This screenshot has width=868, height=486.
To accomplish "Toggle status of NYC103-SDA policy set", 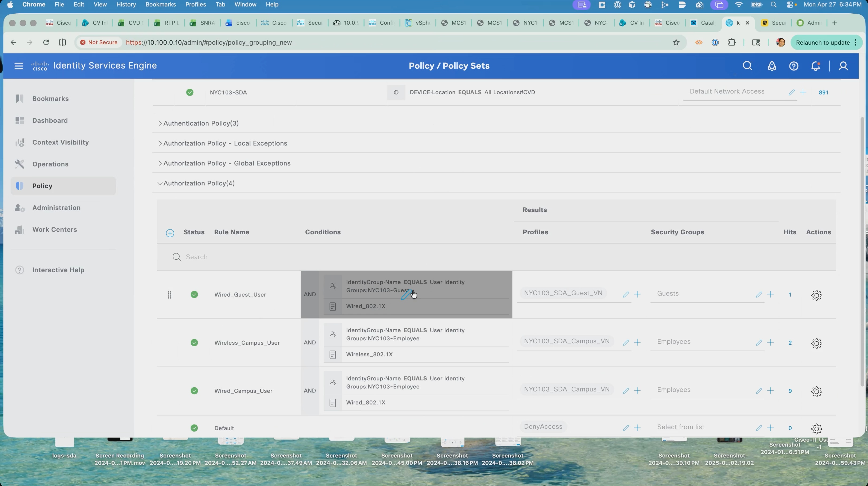I will [x=190, y=92].
